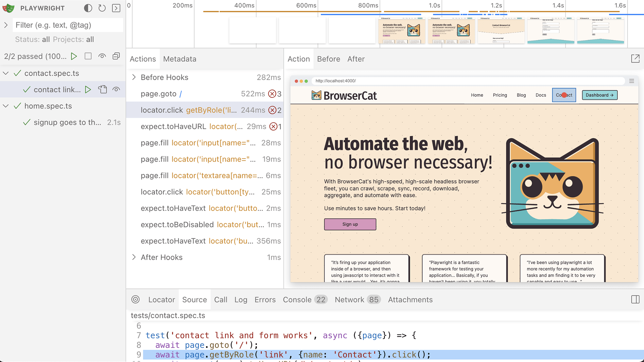Switch to the Metadata tab

179,59
